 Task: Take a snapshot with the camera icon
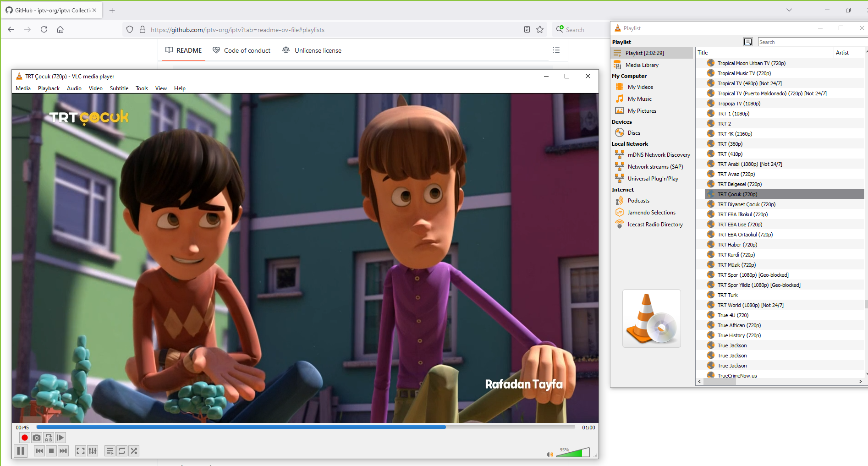37,438
